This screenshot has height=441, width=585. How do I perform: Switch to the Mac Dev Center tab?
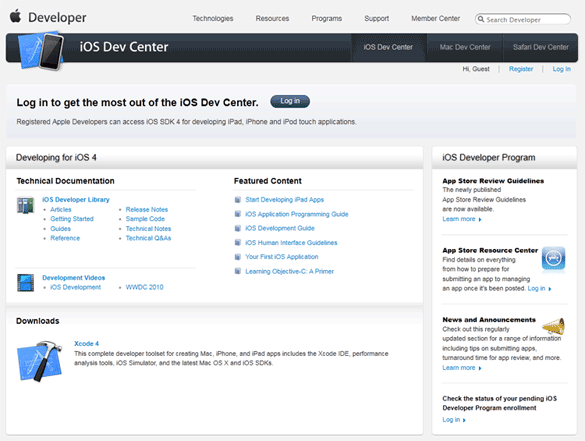point(465,47)
